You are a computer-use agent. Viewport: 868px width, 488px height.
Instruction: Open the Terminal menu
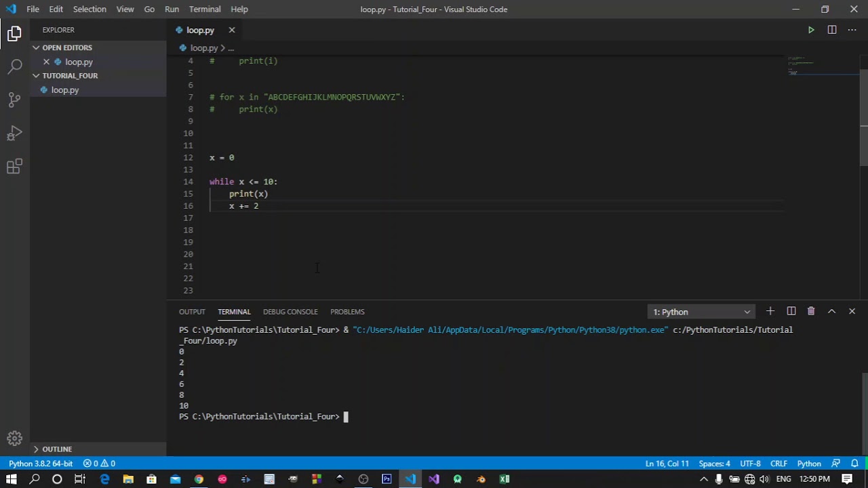tap(205, 9)
